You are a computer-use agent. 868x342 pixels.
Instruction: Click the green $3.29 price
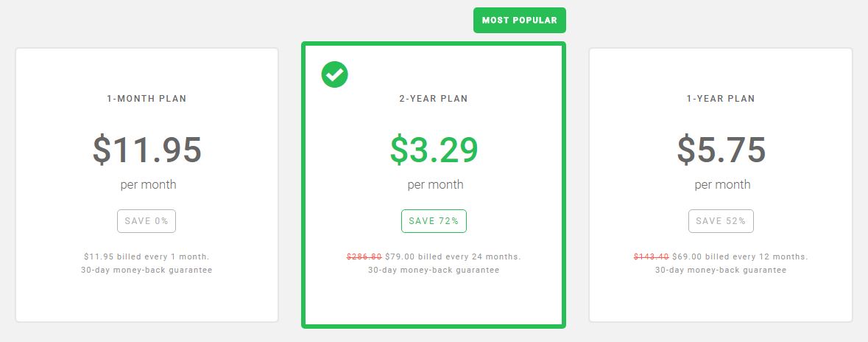point(434,150)
